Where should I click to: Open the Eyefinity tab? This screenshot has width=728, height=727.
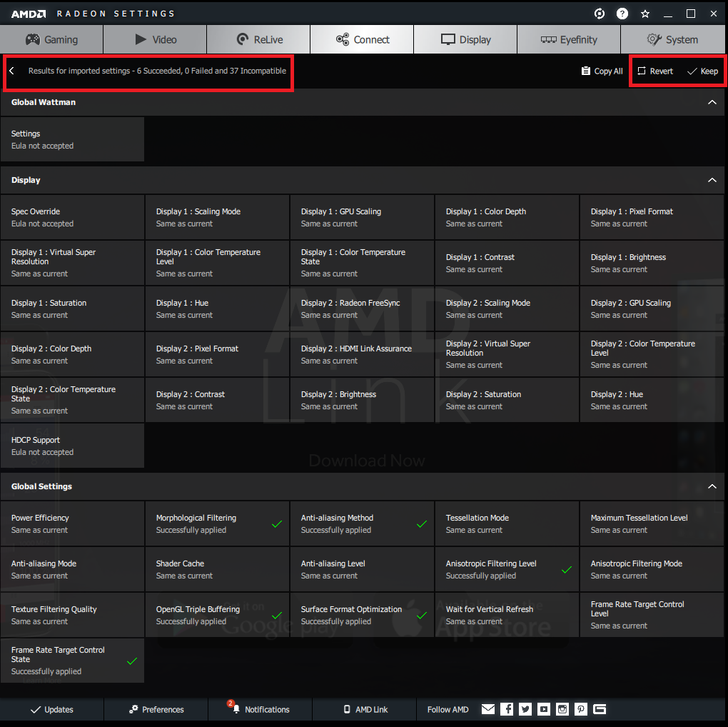pyautogui.click(x=569, y=39)
